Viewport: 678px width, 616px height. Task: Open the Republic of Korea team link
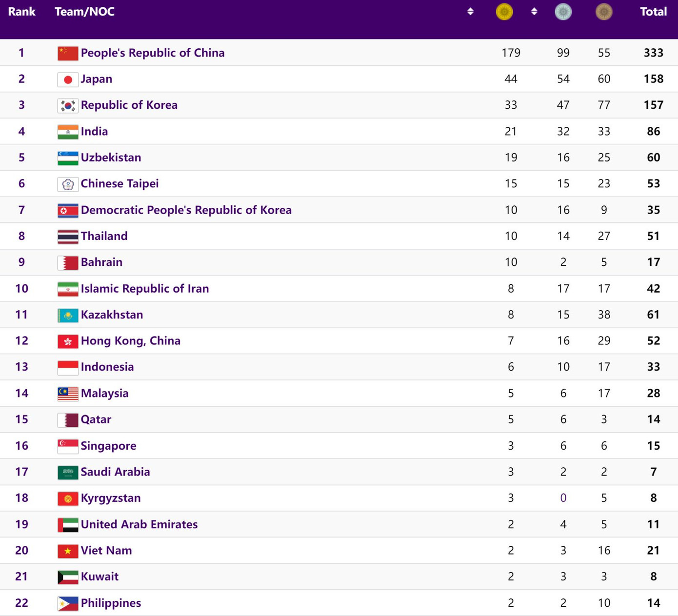click(129, 105)
